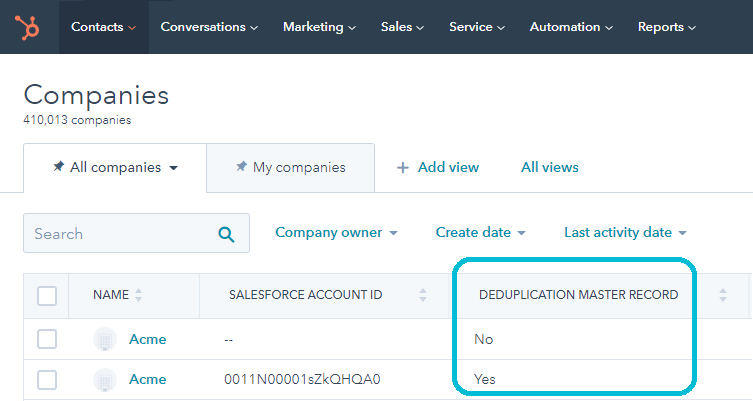Click the NAME column header label

click(111, 295)
